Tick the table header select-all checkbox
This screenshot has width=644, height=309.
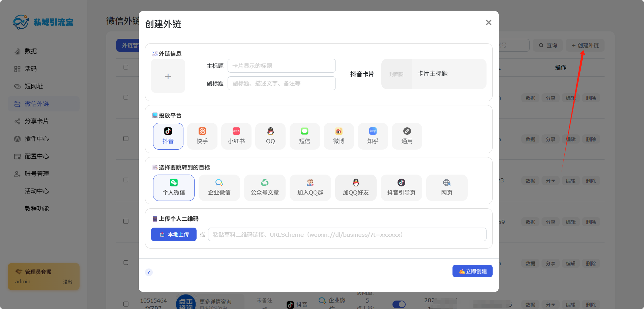[x=126, y=67]
